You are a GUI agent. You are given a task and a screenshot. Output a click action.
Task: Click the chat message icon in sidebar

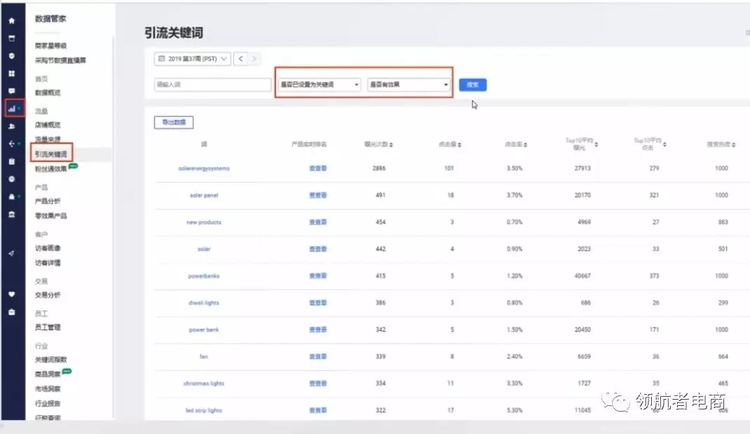point(12,73)
